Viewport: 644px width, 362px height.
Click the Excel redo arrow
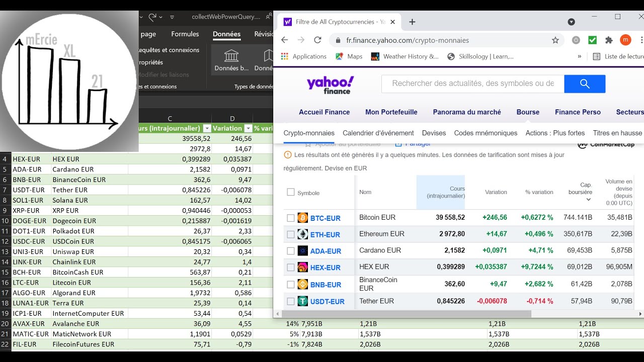(x=152, y=17)
